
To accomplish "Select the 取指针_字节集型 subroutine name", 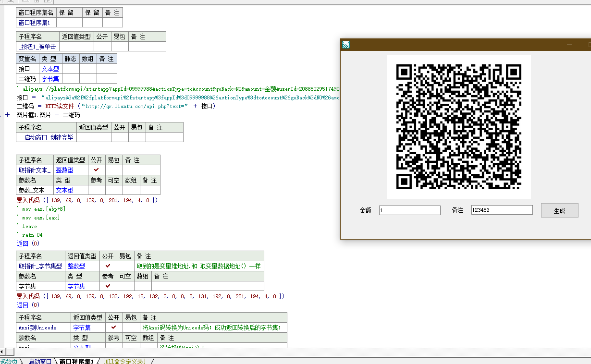I will 40,266.
